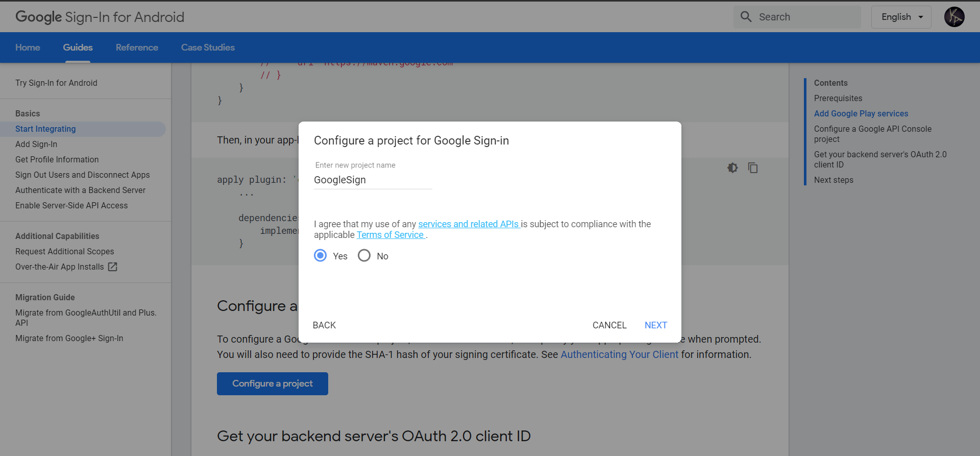Click the Google Sign-In for Android logo

[x=100, y=17]
